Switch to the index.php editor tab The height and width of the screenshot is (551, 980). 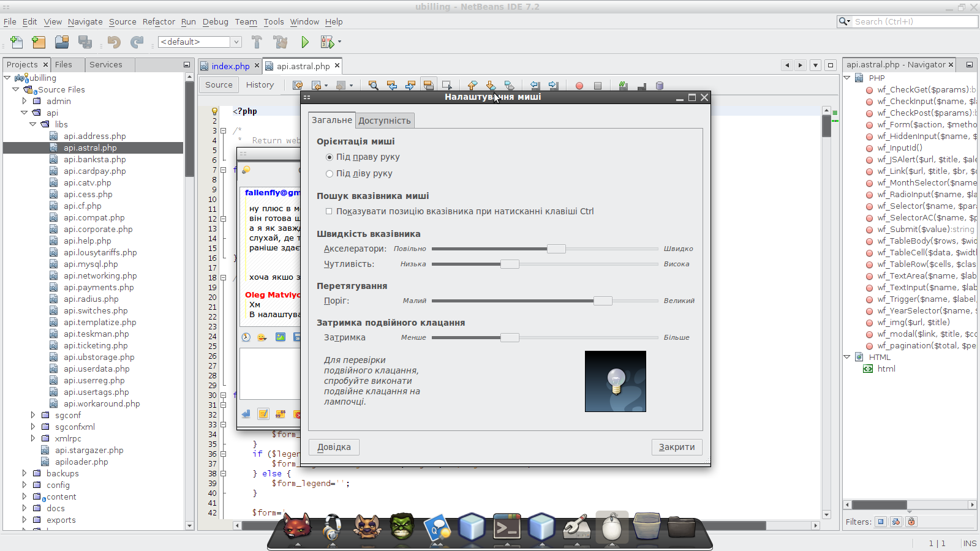pyautogui.click(x=230, y=66)
